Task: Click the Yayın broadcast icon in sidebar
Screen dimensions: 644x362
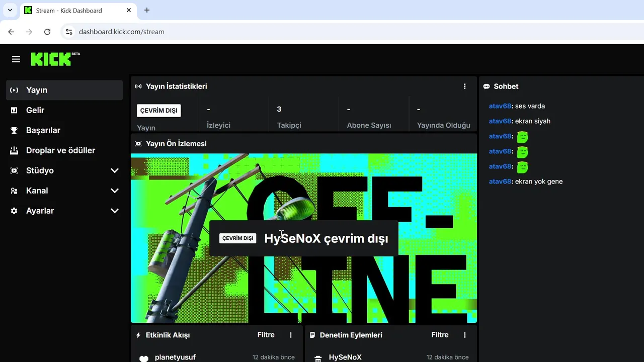Action: (14, 90)
